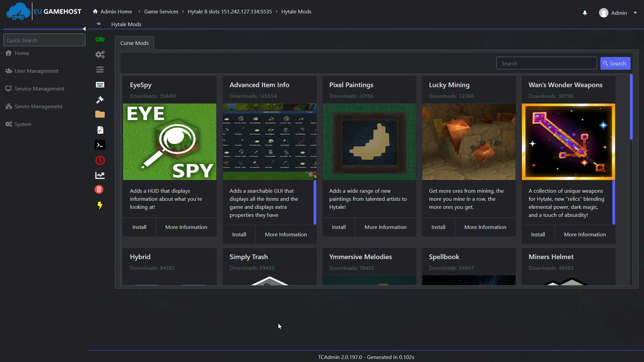
Task: Open the gears settings icon
Action: pos(100,54)
